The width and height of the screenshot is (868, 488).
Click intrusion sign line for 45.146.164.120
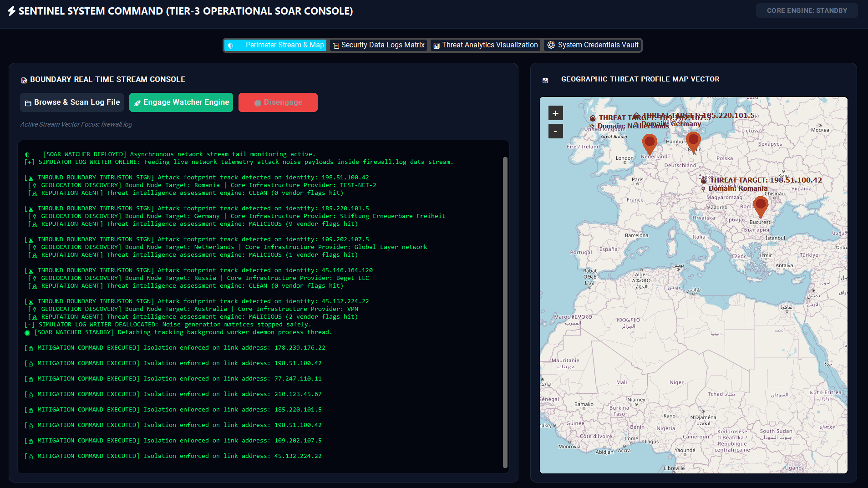(x=198, y=270)
